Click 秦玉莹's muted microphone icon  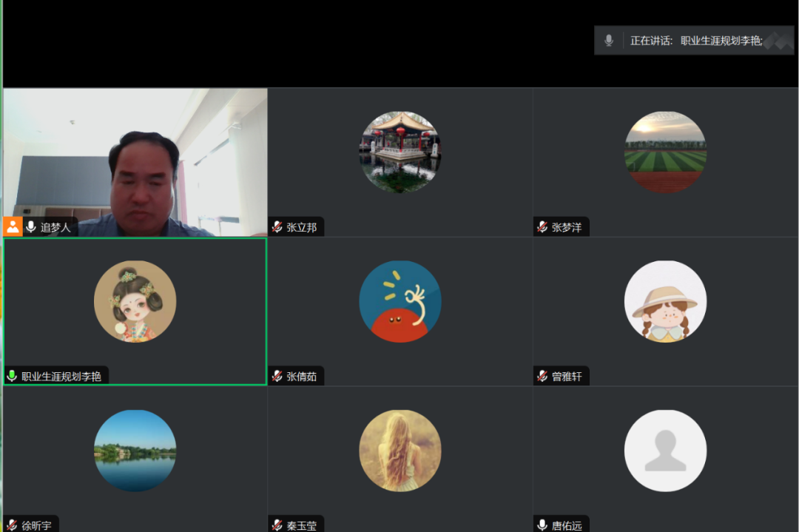277,525
